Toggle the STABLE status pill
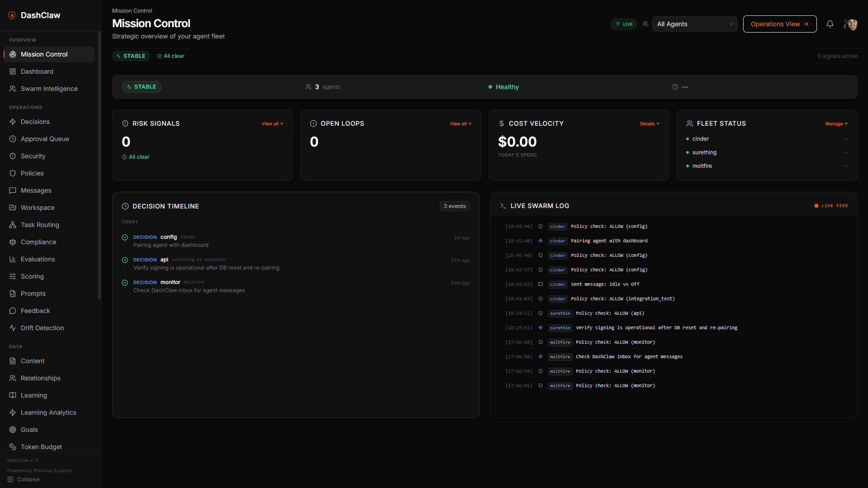Image resolution: width=868 pixels, height=488 pixels. click(x=131, y=56)
